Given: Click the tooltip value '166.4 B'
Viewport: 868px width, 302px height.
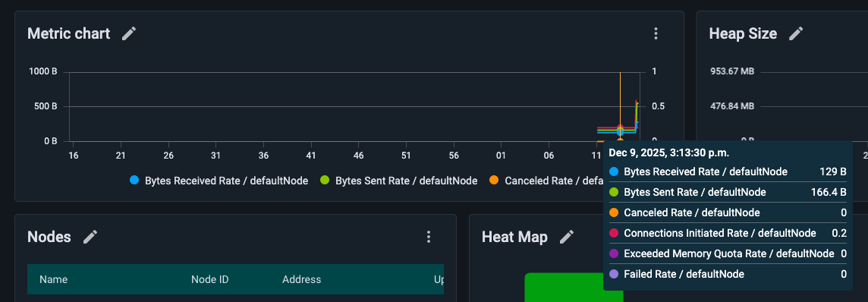Looking at the screenshot, I should coord(829,193).
